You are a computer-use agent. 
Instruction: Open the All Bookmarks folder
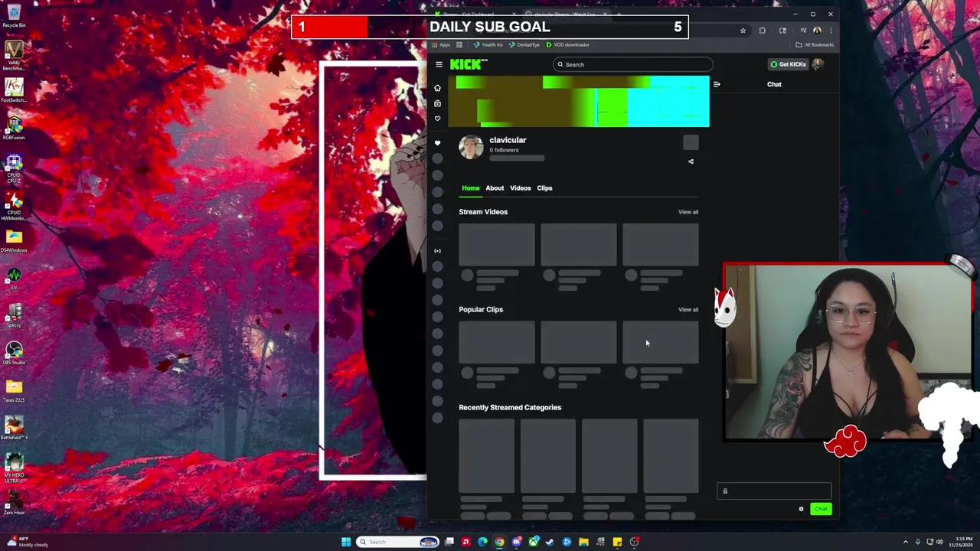point(815,44)
